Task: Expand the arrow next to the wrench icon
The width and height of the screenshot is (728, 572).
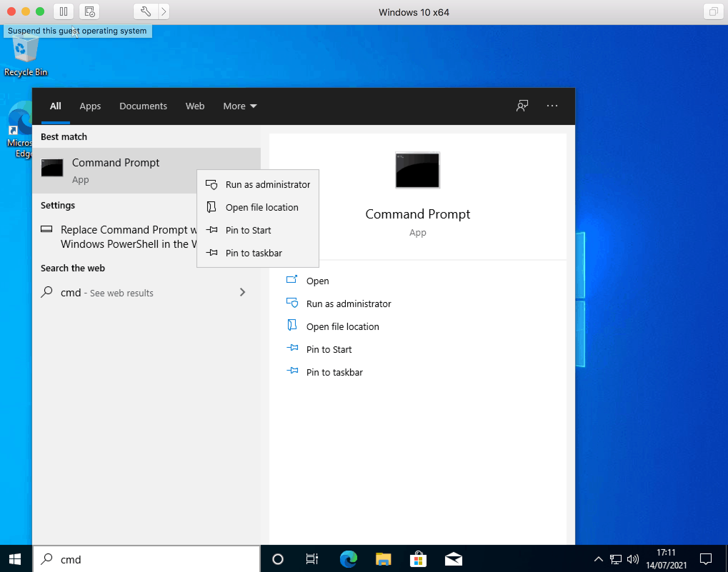Action: (x=164, y=12)
